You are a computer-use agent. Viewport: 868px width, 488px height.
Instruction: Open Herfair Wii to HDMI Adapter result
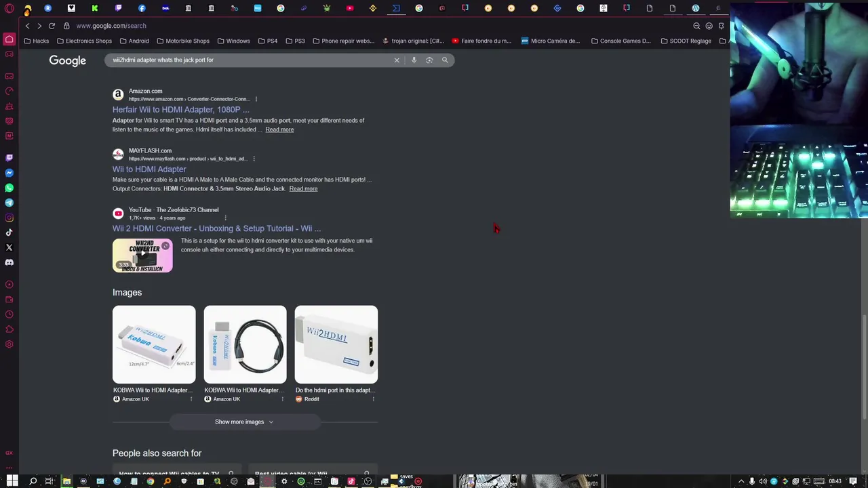pyautogui.click(x=180, y=110)
